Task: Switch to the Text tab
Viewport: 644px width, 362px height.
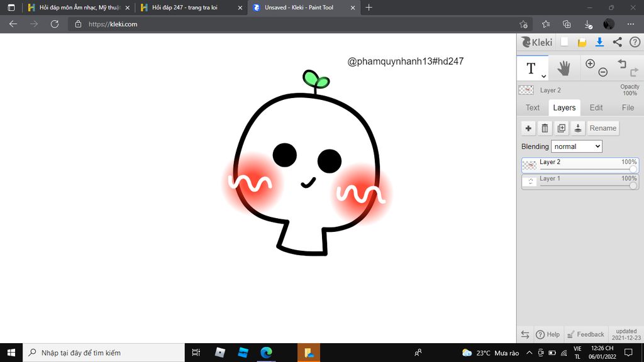Action: coord(532,107)
